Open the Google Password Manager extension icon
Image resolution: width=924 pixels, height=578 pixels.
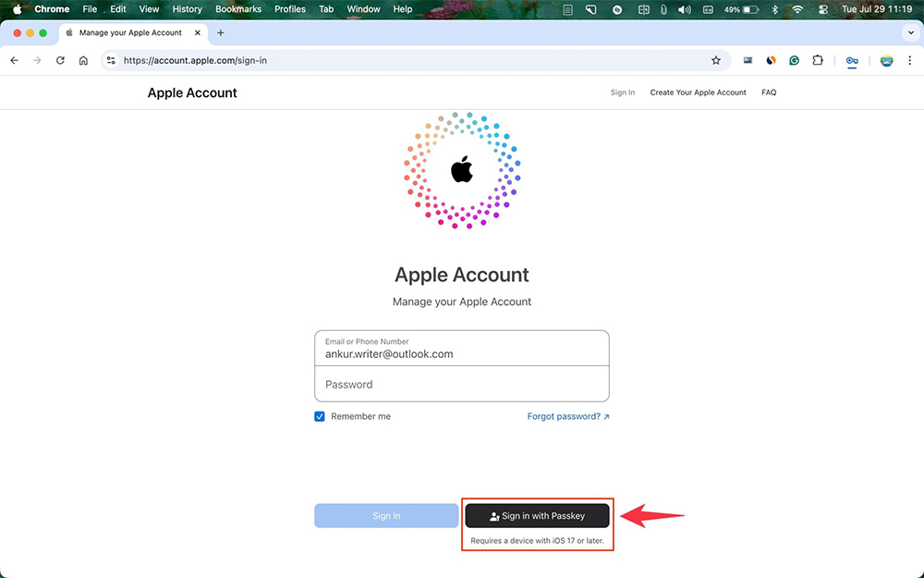(852, 60)
